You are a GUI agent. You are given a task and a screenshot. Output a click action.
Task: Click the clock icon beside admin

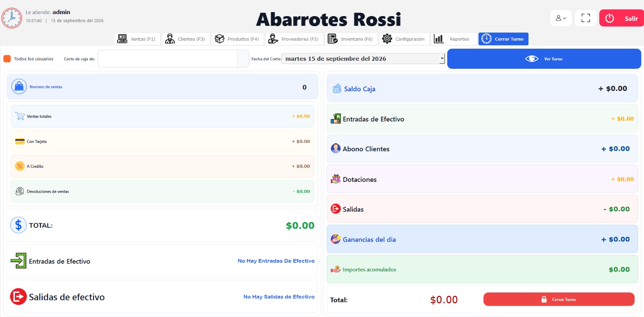(12, 18)
